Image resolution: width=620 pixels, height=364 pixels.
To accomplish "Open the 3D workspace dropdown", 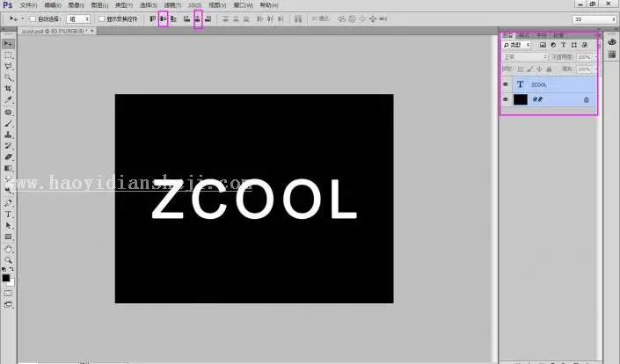I will click(x=594, y=19).
